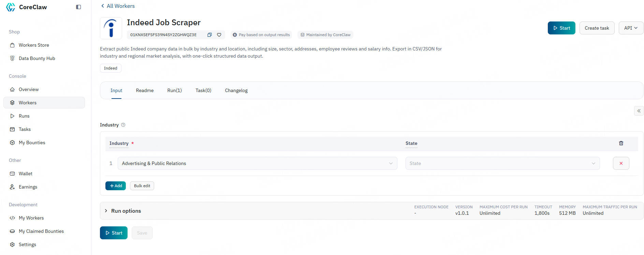Viewport: 644px width, 255px height.
Task: Open Earnings icon in sidebar
Action: point(12,187)
